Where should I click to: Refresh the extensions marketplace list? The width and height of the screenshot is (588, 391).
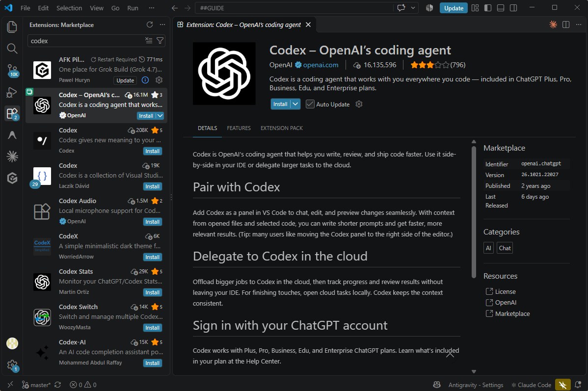pyautogui.click(x=150, y=25)
